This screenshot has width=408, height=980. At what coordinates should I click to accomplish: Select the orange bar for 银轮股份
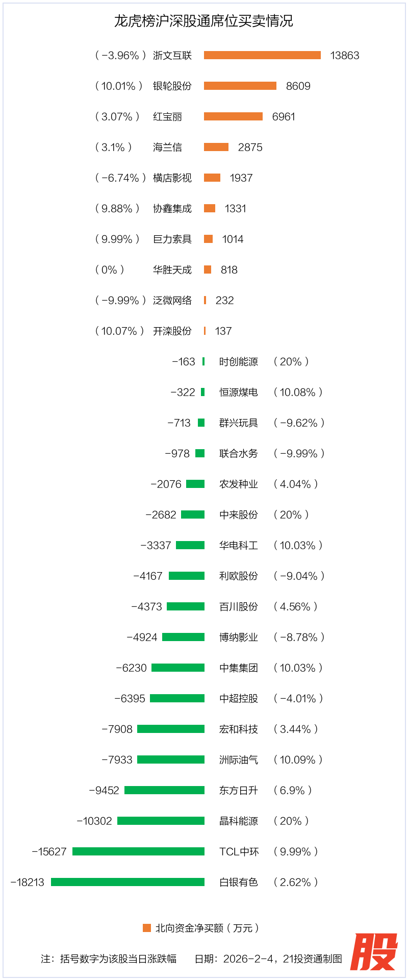click(x=240, y=86)
